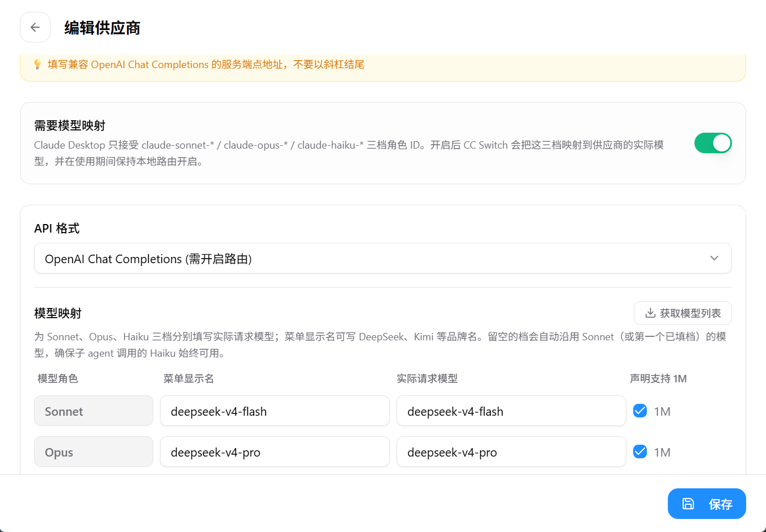This screenshot has width=766, height=532.
Task: Click the 模型角色 column header
Action: (x=58, y=378)
